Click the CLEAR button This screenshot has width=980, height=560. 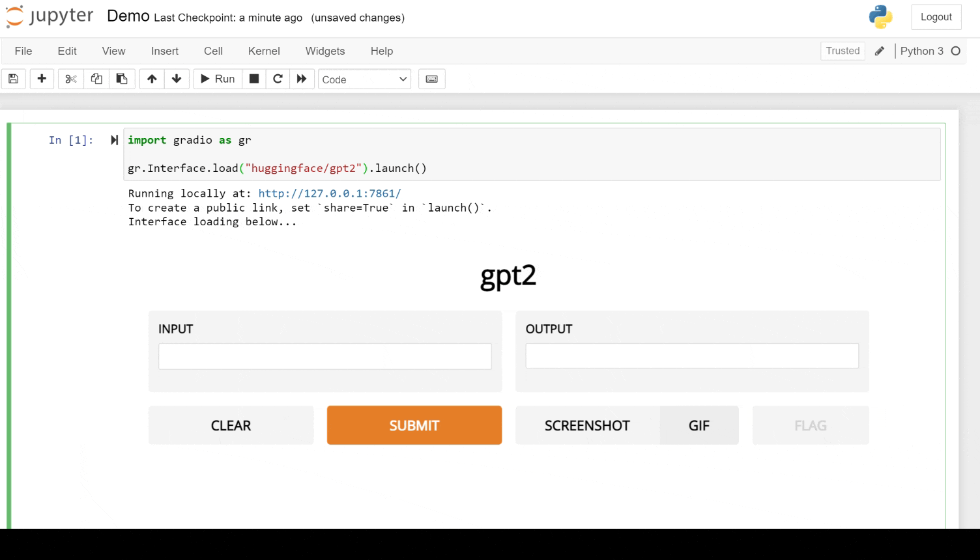[x=231, y=425]
